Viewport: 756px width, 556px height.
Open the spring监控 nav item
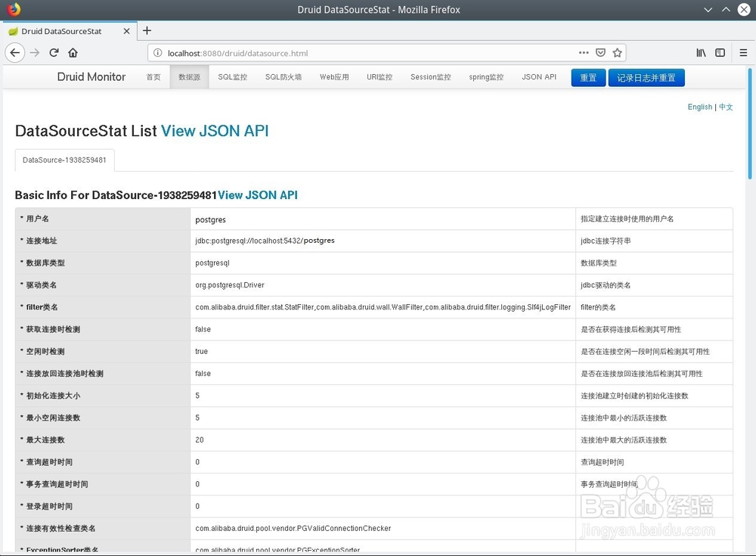coord(486,77)
